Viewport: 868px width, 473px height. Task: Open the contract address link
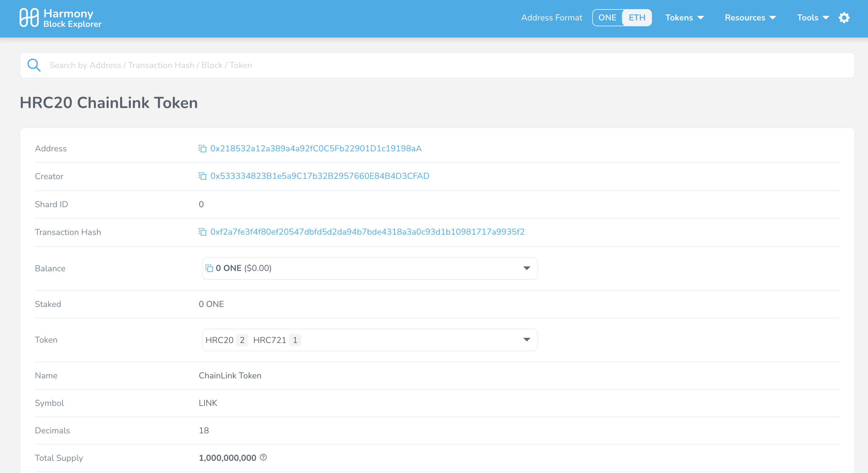coord(316,149)
